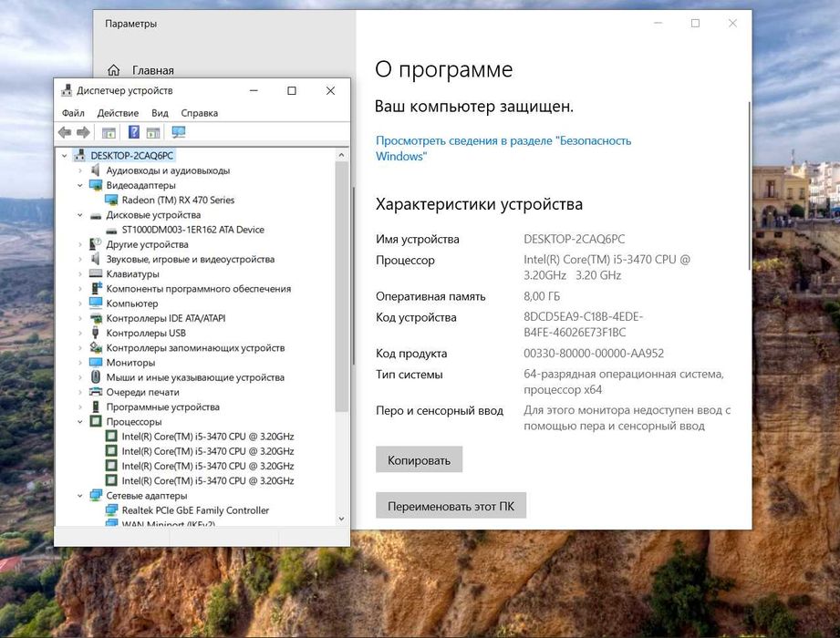This screenshot has width=840, height=638.
Task: Expand the Другие устройства category
Action: 80,244
